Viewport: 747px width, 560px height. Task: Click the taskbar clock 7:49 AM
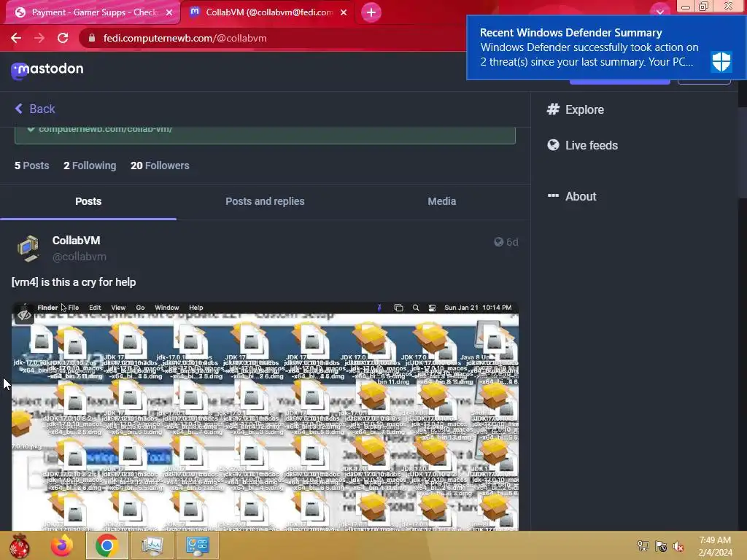click(x=715, y=546)
